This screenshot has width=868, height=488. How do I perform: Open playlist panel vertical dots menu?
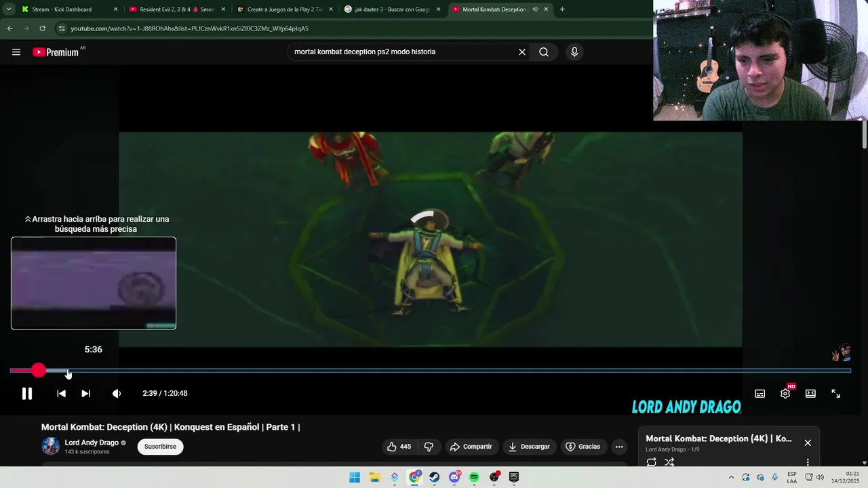tap(808, 462)
